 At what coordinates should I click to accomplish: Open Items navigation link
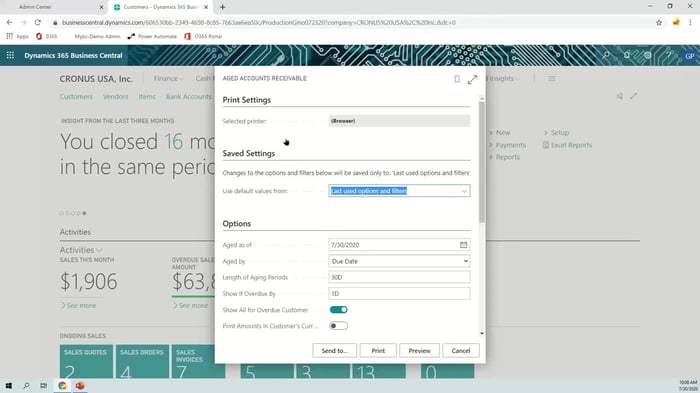(147, 96)
